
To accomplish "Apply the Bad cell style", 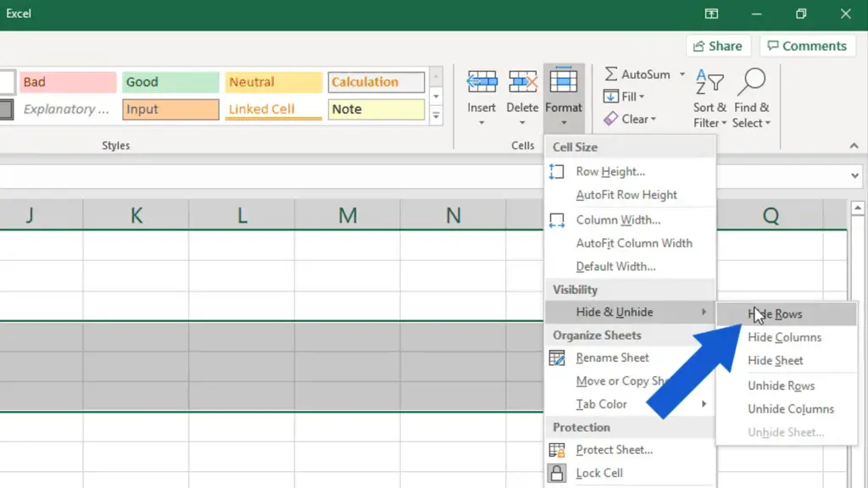I will pyautogui.click(x=67, y=82).
